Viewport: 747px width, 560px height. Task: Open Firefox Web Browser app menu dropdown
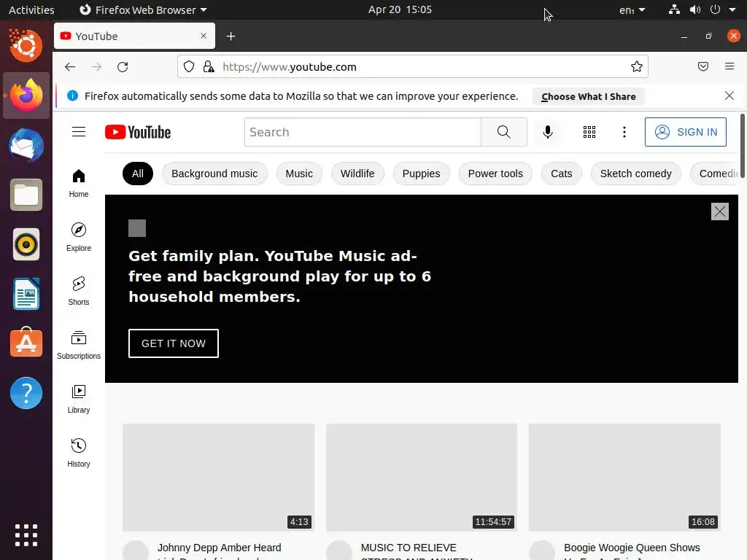143,9
